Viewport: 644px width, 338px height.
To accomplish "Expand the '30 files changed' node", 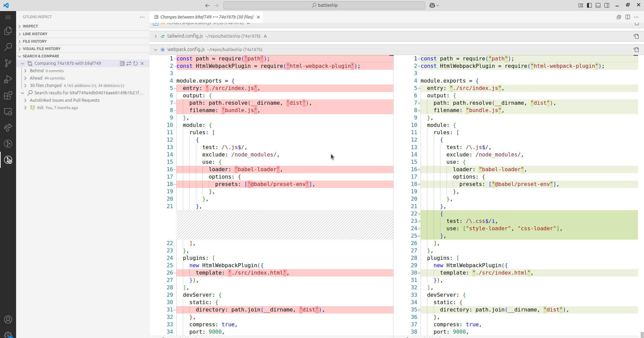I will pyautogui.click(x=46, y=86).
